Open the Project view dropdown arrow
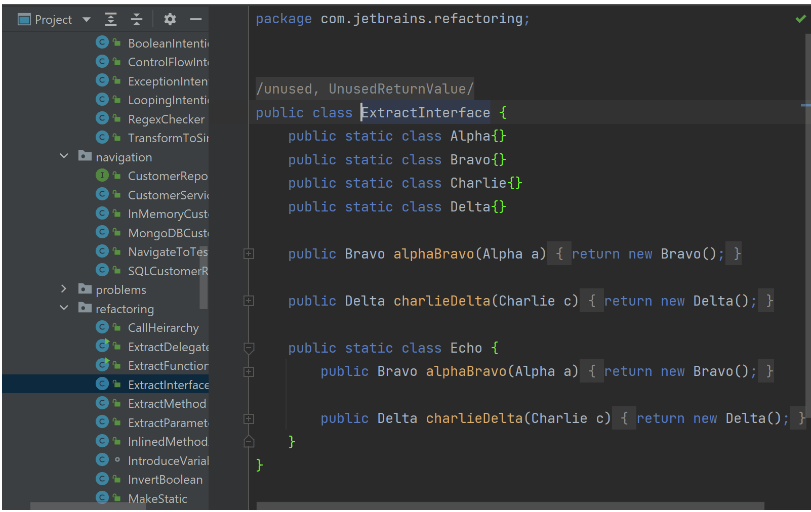The width and height of the screenshot is (811, 512). click(x=86, y=20)
